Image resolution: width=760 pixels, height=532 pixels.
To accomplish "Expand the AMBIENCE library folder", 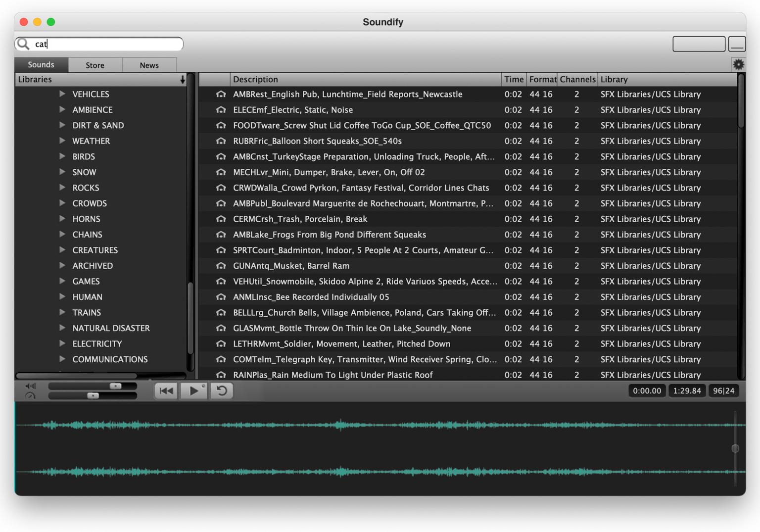I will tap(62, 109).
